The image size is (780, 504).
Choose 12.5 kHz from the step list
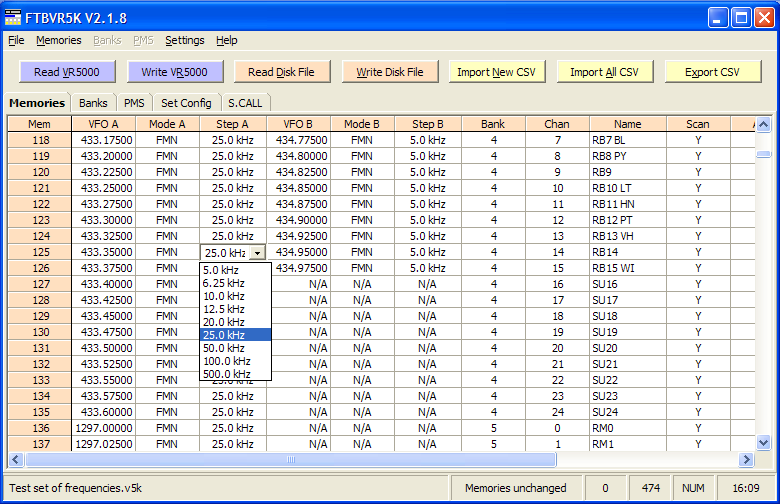[x=235, y=309]
